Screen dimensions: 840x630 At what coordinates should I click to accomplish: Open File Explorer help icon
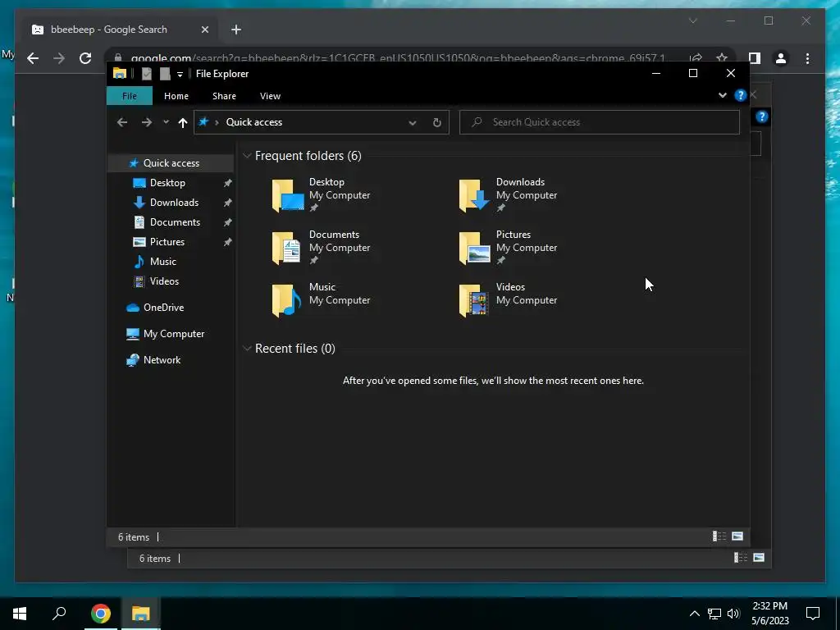(x=741, y=95)
